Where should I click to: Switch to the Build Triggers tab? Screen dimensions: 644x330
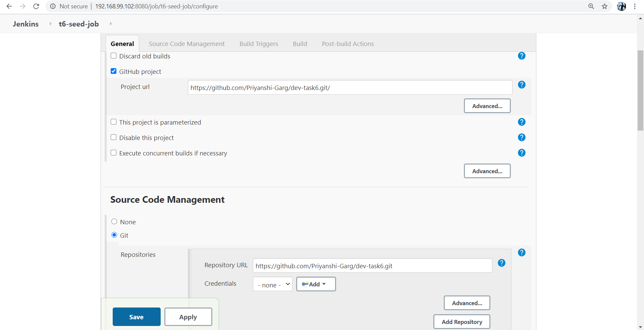click(x=259, y=44)
